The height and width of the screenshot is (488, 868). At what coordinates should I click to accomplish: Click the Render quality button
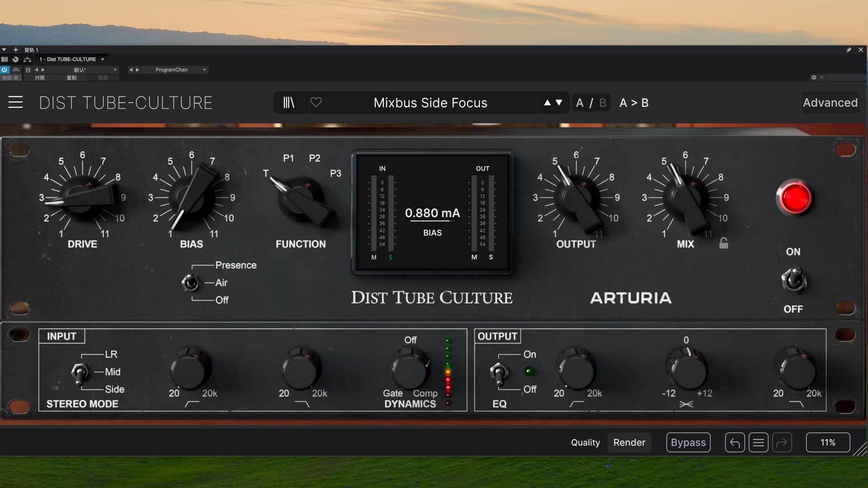[x=629, y=442]
